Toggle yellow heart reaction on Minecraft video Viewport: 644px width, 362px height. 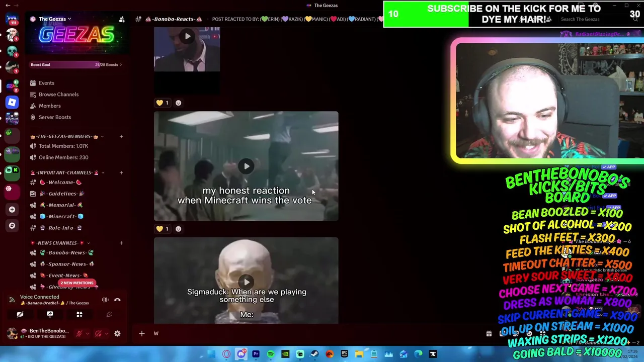click(163, 229)
